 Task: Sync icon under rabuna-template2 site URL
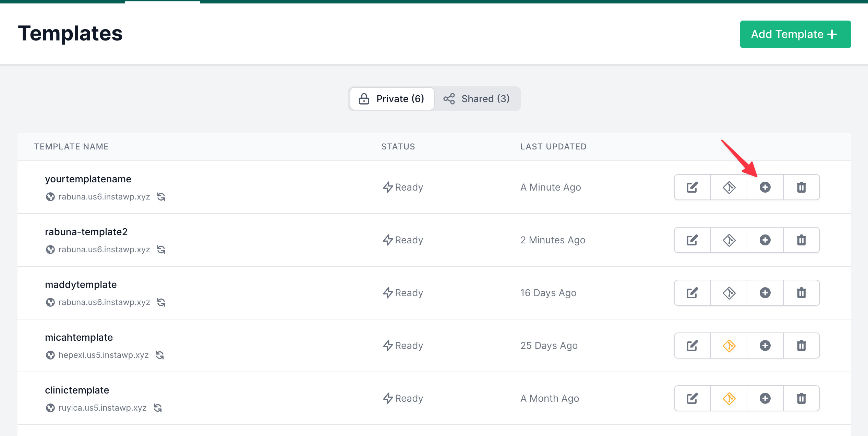(161, 250)
